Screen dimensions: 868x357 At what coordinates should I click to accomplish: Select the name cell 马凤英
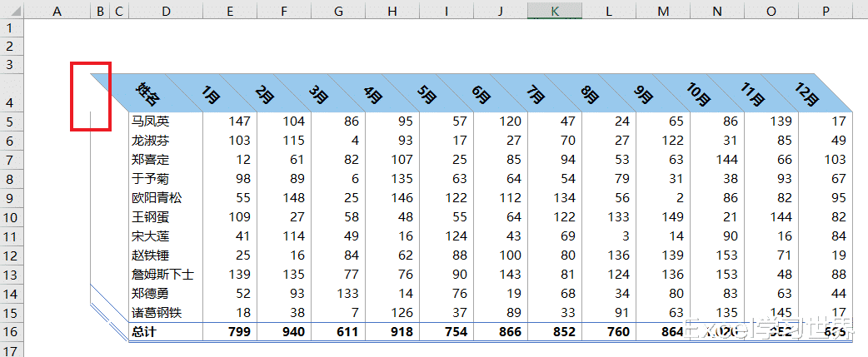click(166, 121)
